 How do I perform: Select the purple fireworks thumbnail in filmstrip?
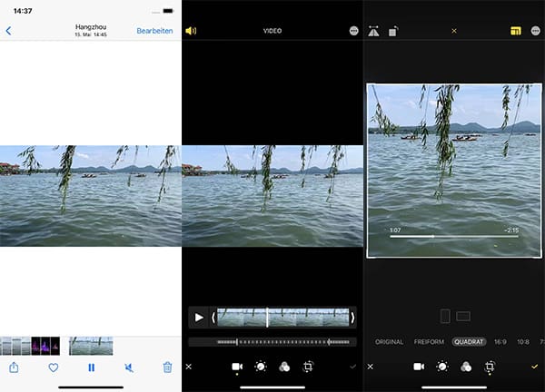click(x=45, y=346)
